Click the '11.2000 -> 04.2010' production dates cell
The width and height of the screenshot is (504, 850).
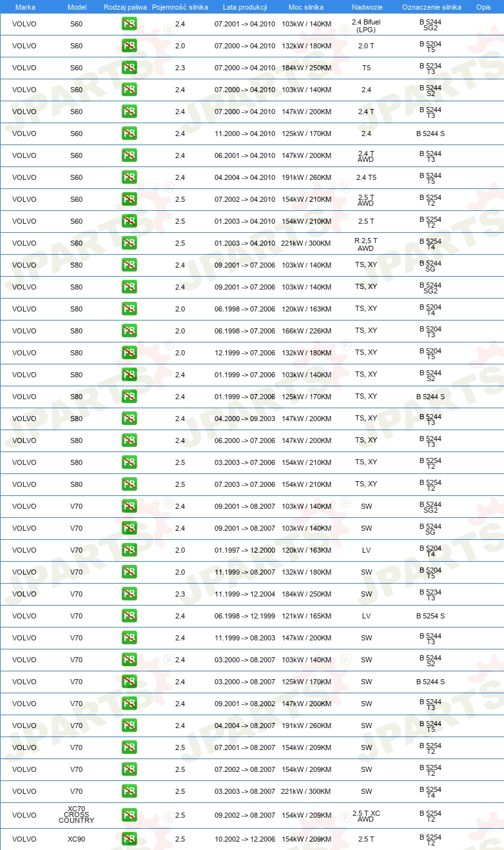point(245,134)
